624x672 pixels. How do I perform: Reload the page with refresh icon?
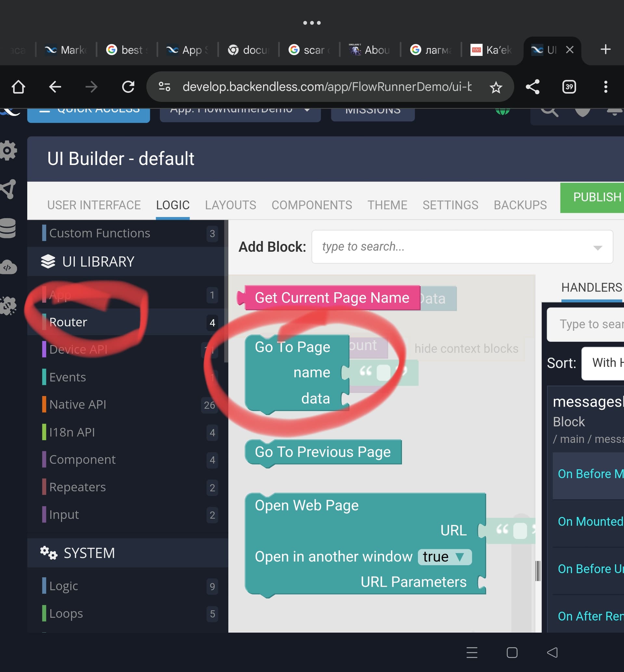[x=128, y=87]
